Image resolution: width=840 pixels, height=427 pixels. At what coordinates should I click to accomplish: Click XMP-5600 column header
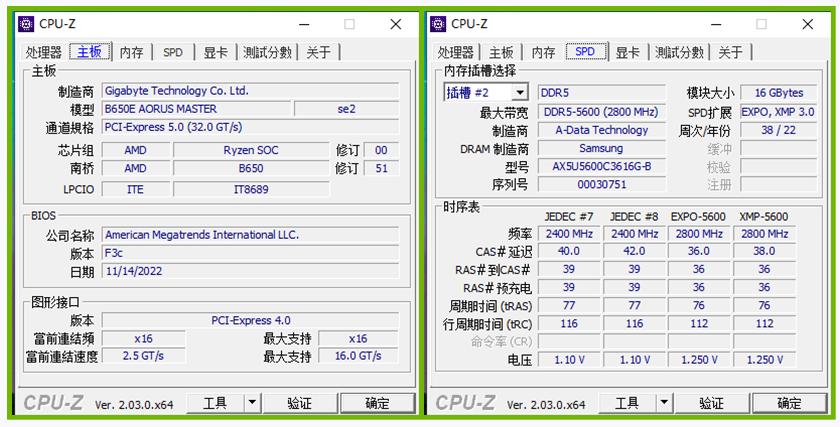[x=764, y=217]
